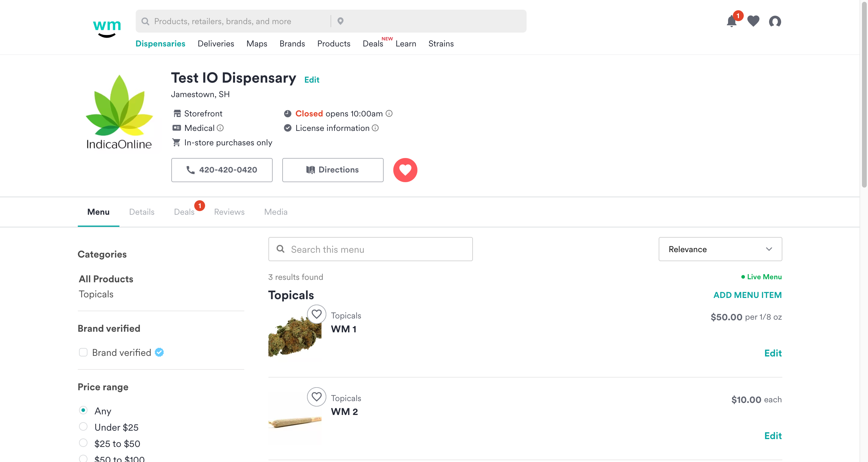Favorite the dispensary with the red heart button
This screenshot has height=462, width=868.
pyautogui.click(x=405, y=170)
